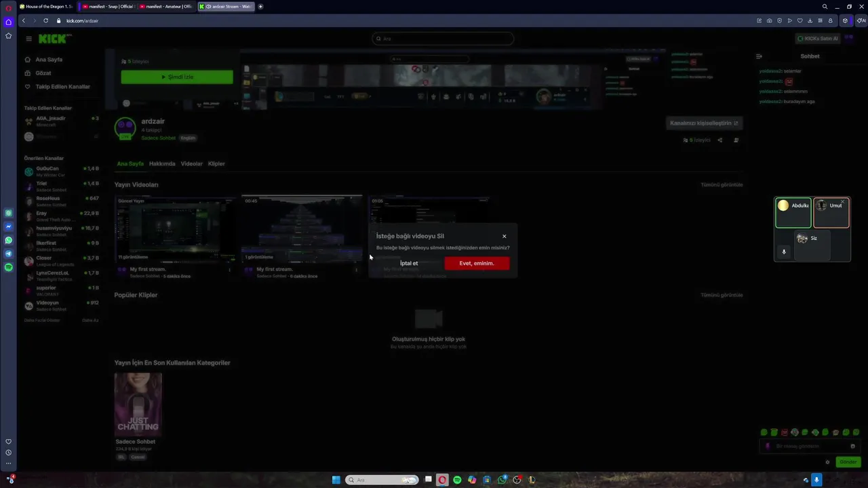The width and height of the screenshot is (868, 488).
Task: Open Opera bookmarks star sidebar icon
Action: pyautogui.click(x=9, y=36)
